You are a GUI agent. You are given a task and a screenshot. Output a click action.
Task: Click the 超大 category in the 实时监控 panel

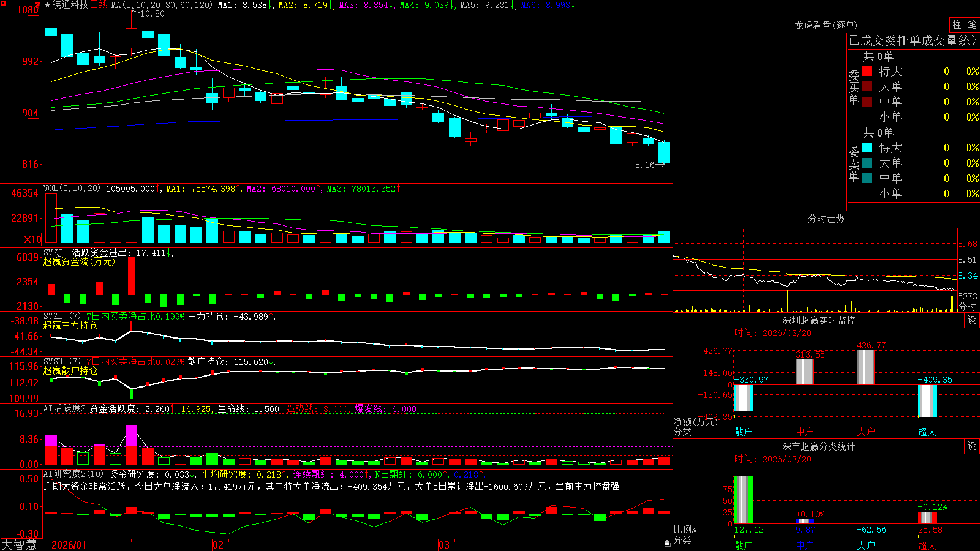pos(927,432)
